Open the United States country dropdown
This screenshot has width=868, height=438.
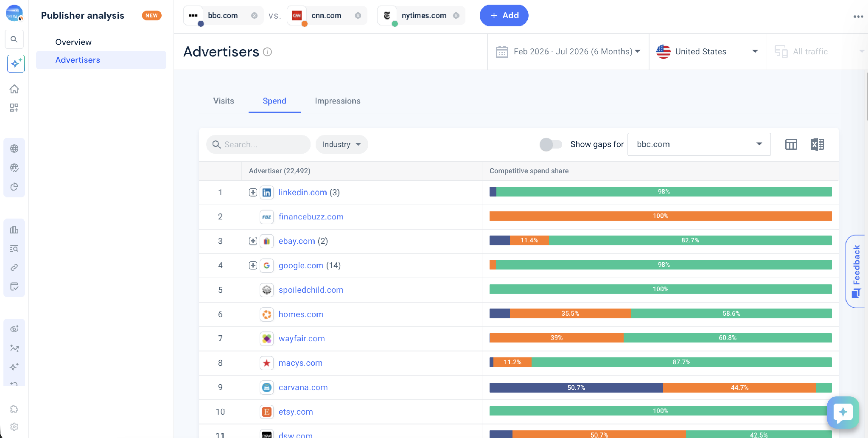(708, 52)
